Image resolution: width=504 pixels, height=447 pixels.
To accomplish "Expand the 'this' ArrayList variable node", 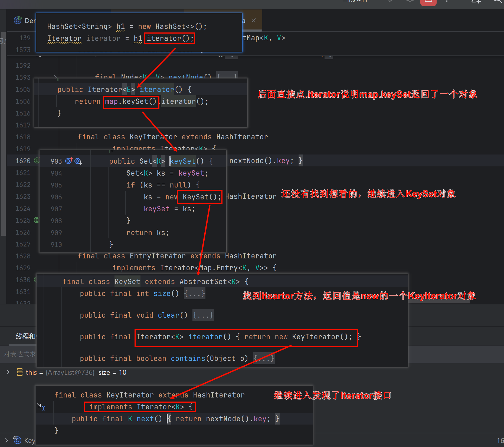I will 8,372.
